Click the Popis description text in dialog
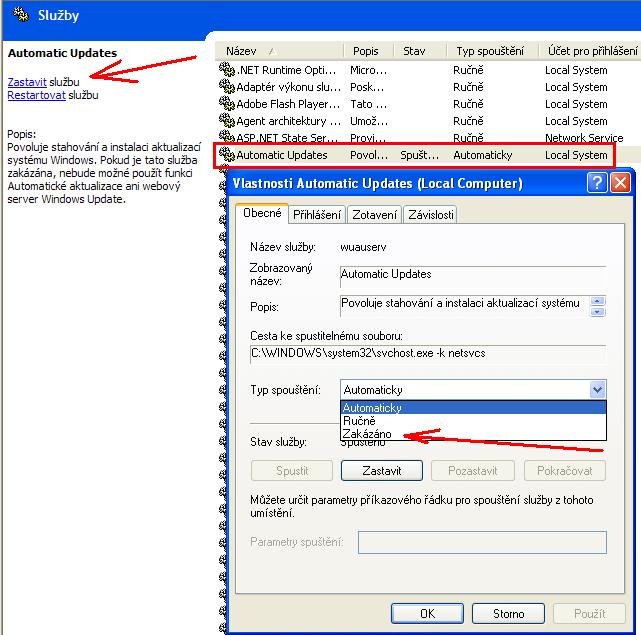 460,303
